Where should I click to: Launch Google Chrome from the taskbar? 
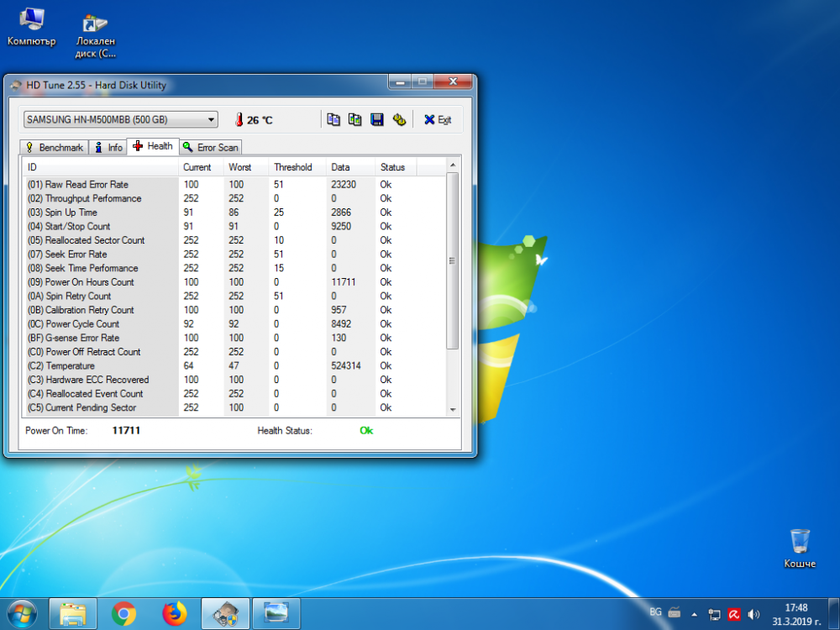pyautogui.click(x=123, y=614)
